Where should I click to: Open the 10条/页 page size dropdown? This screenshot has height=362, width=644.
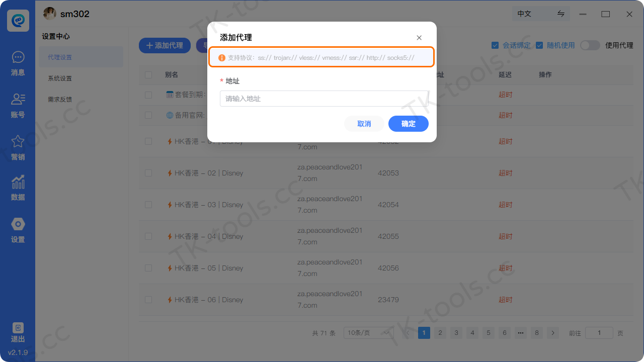(369, 333)
